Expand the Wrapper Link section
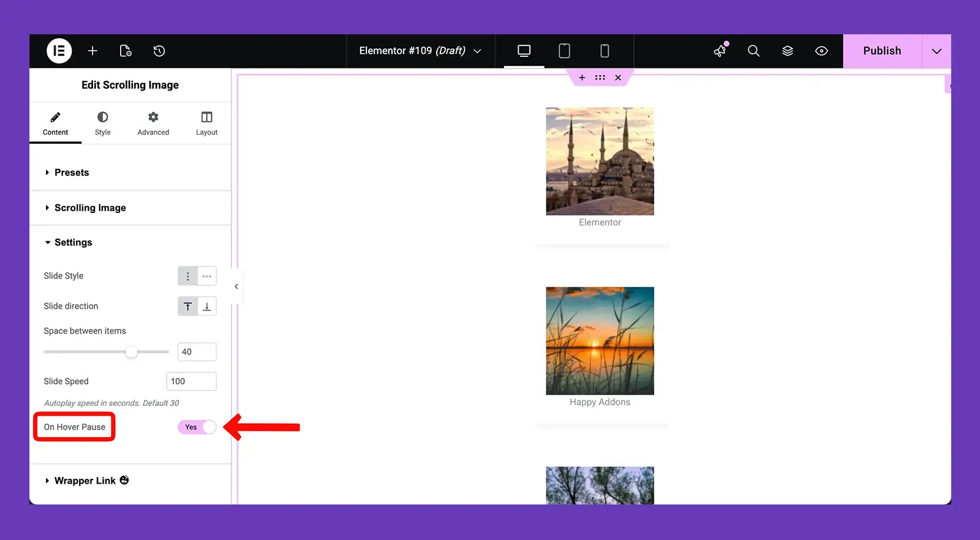Screen dimensions: 980x540 pos(130,481)
